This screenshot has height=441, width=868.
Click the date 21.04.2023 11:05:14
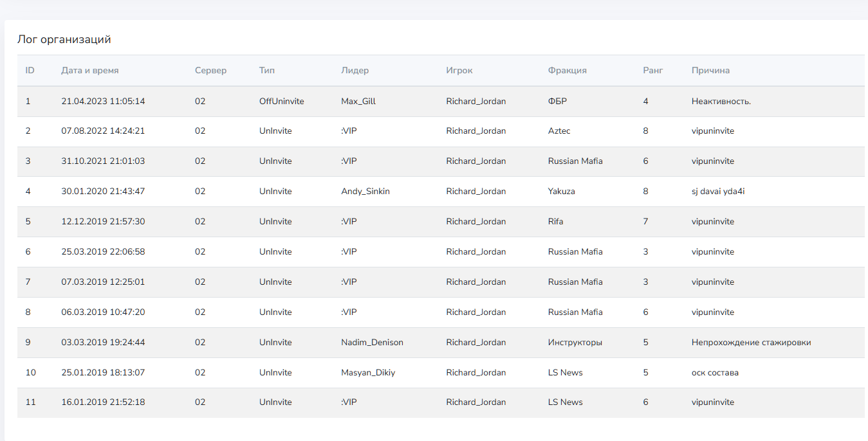[x=103, y=102]
